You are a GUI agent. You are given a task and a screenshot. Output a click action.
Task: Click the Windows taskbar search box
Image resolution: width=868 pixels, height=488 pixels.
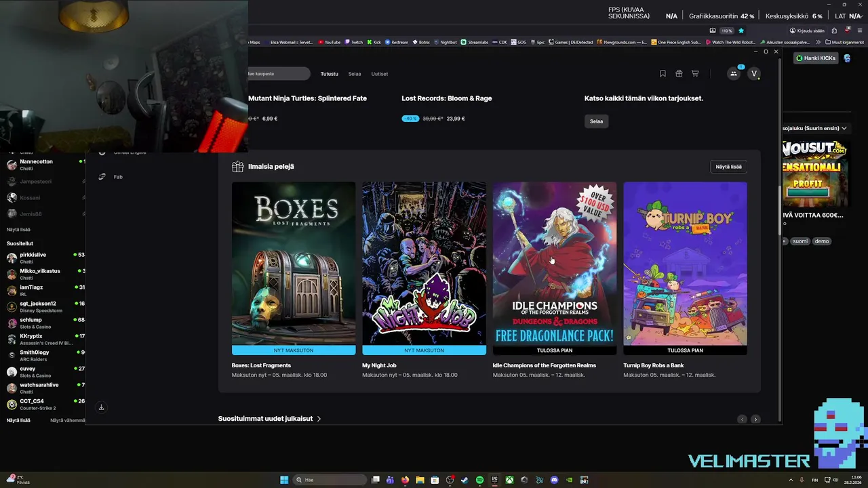(x=330, y=480)
